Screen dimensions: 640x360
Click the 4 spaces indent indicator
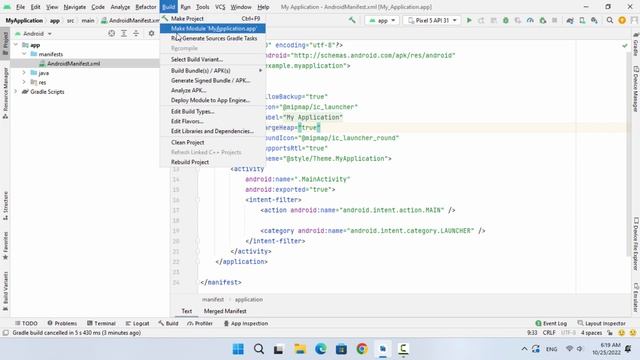(591, 333)
